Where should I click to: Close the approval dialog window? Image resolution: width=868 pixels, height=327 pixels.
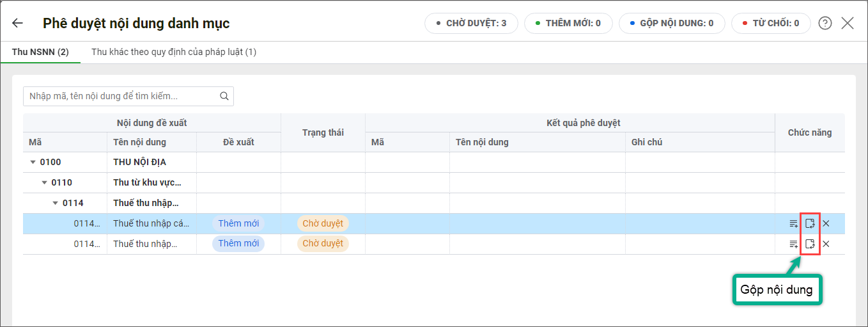point(848,24)
